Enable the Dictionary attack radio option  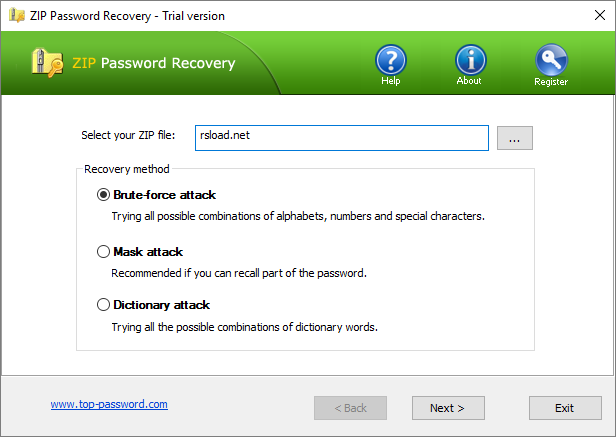pyautogui.click(x=103, y=305)
